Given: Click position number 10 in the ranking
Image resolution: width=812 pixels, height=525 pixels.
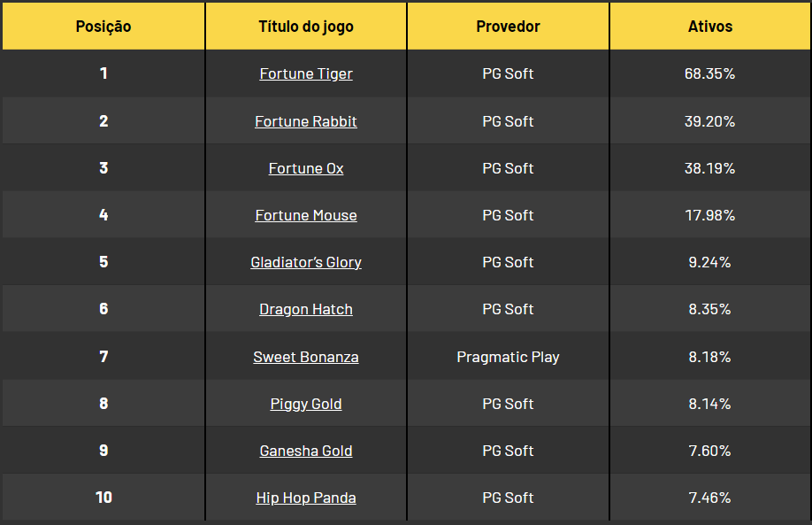Looking at the screenshot, I should pos(103,498).
